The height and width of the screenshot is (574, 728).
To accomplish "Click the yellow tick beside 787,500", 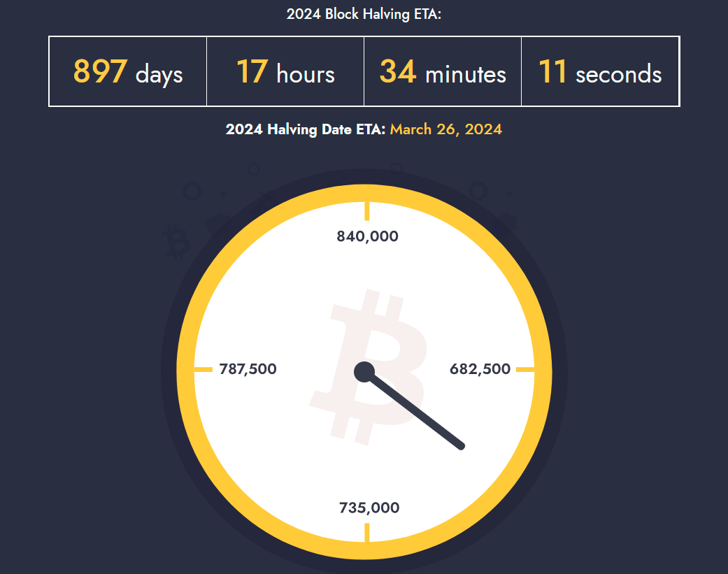I will tap(204, 369).
